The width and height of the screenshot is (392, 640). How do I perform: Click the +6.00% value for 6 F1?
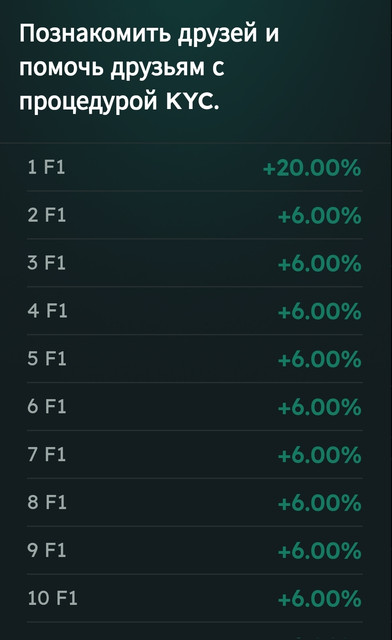(x=320, y=407)
